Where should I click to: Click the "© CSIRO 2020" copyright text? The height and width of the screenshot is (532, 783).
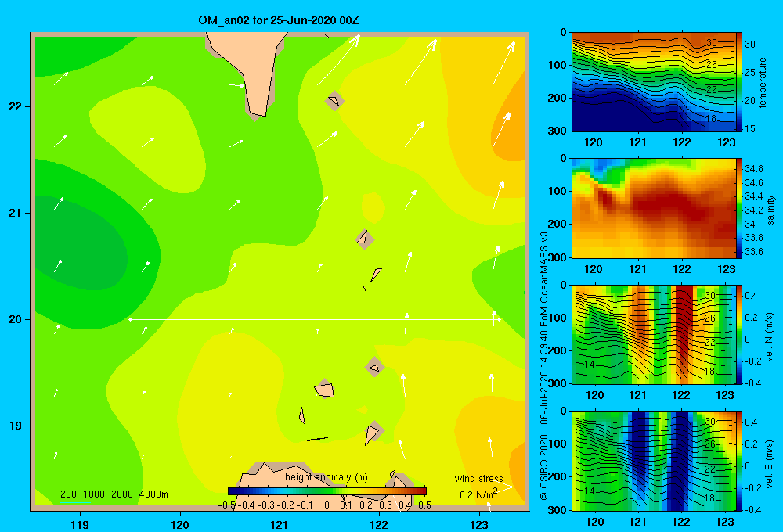[x=544, y=467]
